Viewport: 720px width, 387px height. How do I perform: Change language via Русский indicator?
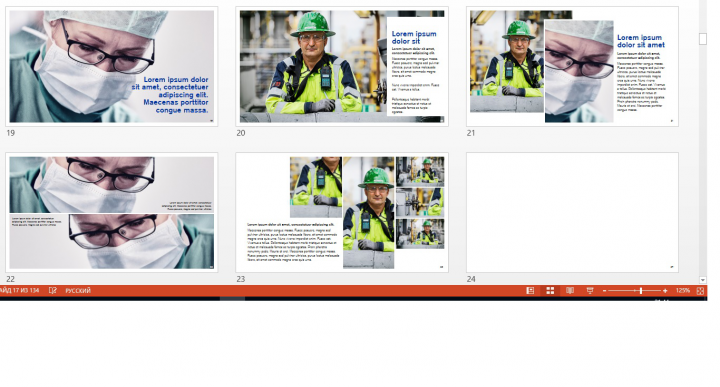(x=78, y=291)
